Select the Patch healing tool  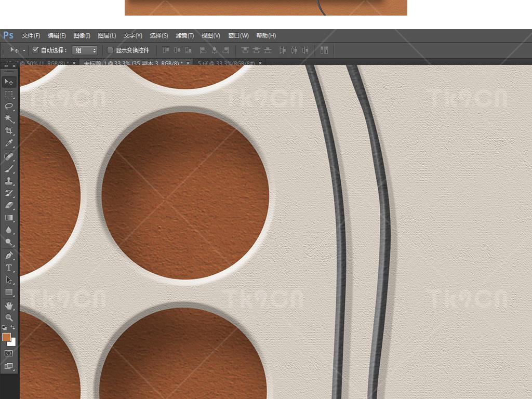click(x=9, y=156)
